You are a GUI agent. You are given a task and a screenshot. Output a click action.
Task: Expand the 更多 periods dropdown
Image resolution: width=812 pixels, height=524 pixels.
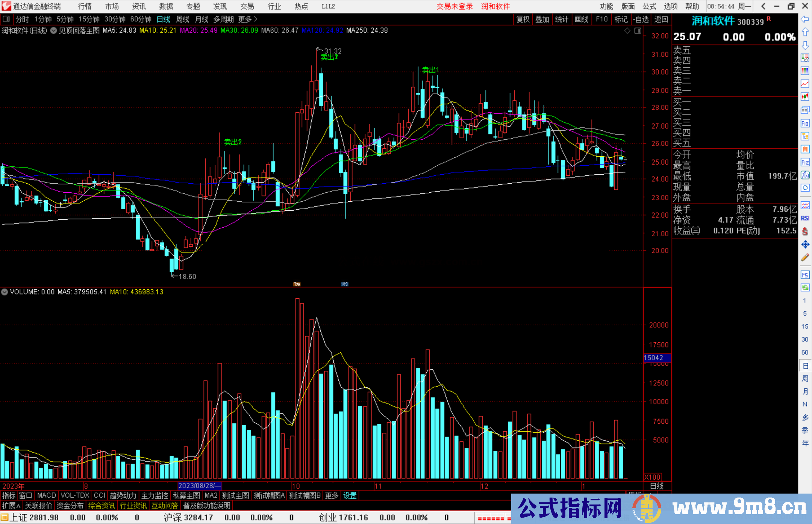[x=247, y=19]
